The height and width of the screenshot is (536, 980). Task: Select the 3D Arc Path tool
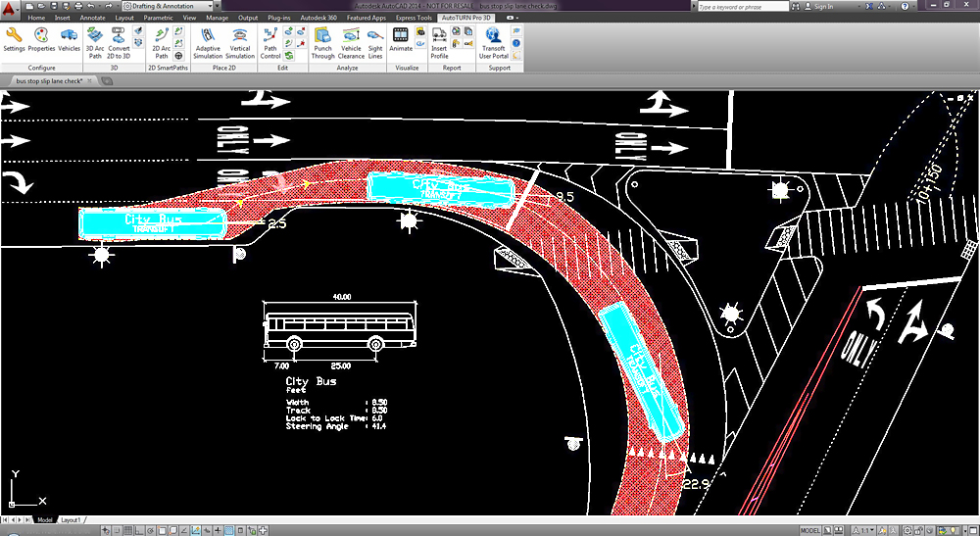coord(95,41)
